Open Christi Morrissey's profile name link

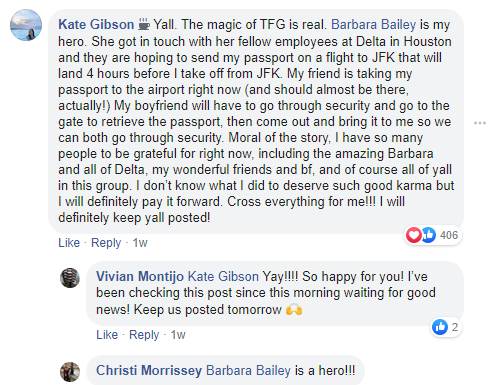coord(149,371)
